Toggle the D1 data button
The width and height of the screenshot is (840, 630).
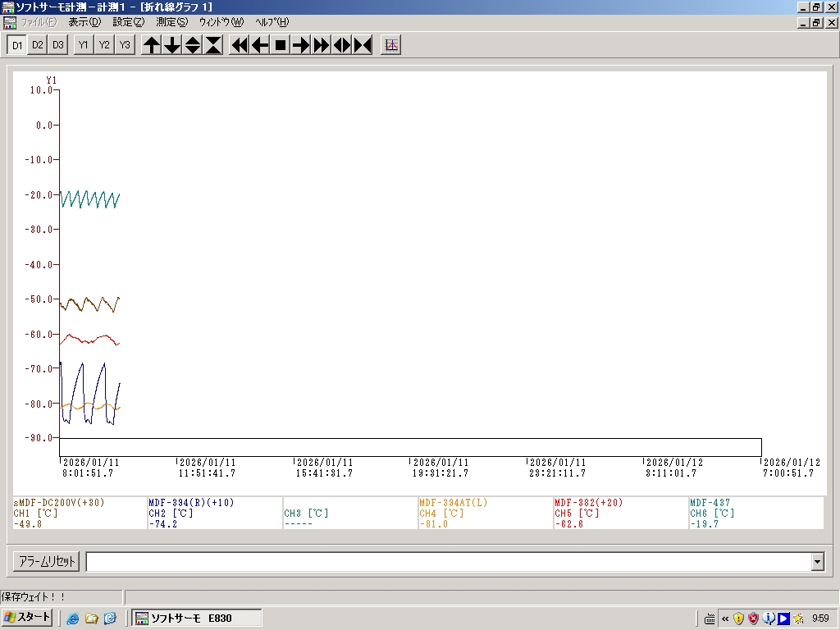click(17, 45)
